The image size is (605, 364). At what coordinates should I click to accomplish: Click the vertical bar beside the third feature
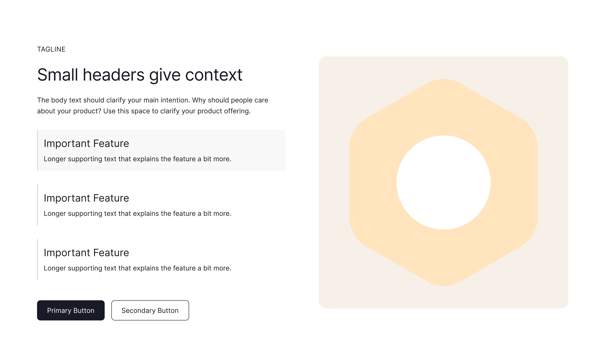(38, 260)
